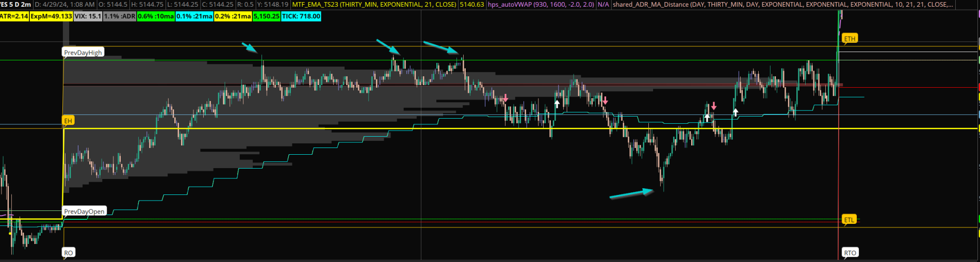Click the orange ETL bubble
This screenshot has height=262, width=980.
pyautogui.click(x=849, y=220)
